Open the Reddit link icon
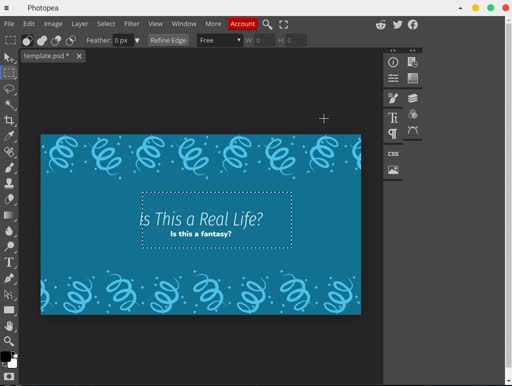 [x=381, y=25]
